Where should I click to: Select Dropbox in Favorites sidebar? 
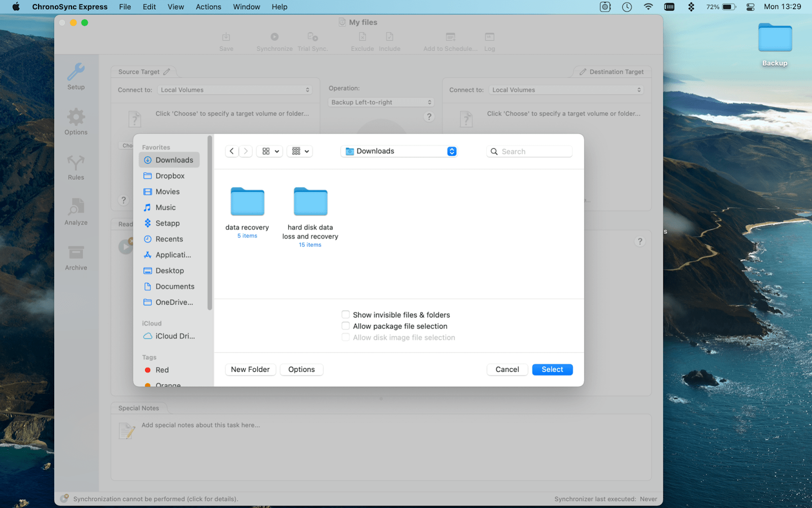[x=169, y=176]
